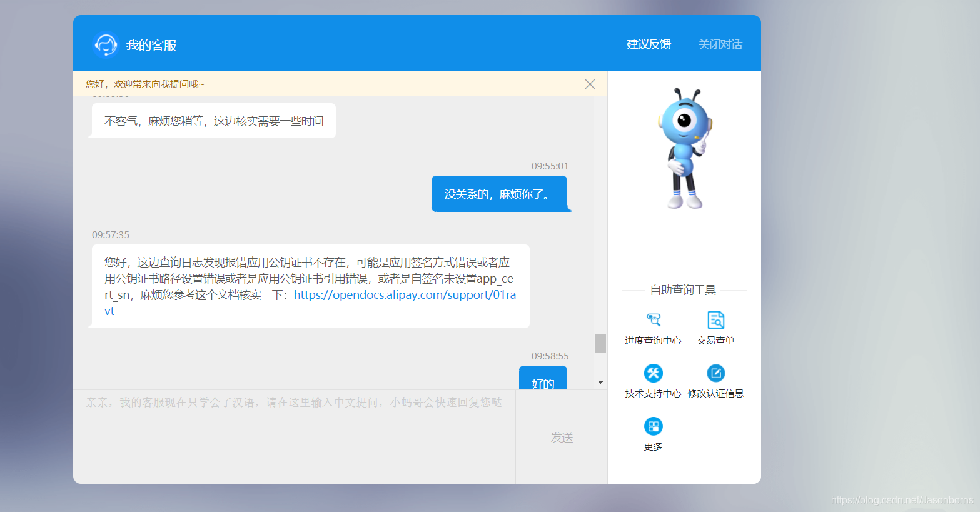Open 建议反馈 feedback link

pyautogui.click(x=649, y=44)
